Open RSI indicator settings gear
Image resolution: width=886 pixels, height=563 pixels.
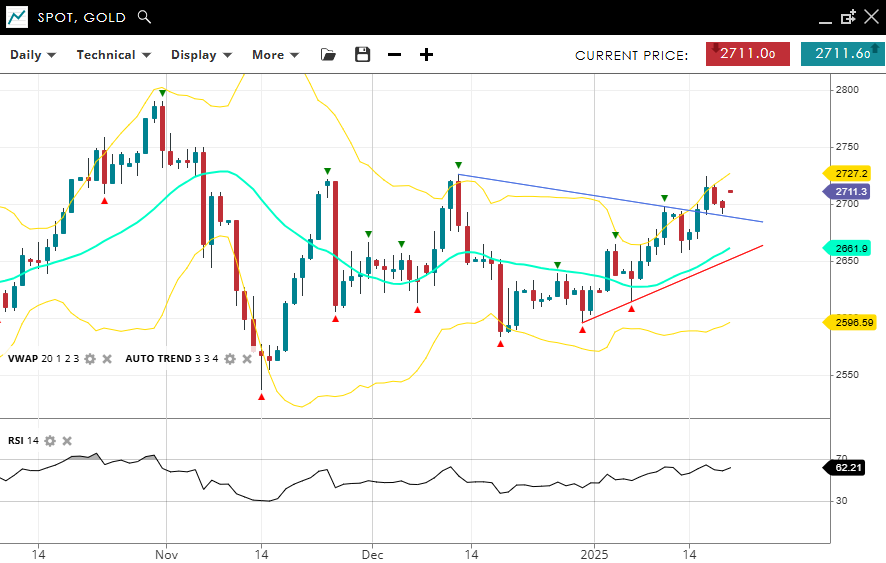[50, 441]
